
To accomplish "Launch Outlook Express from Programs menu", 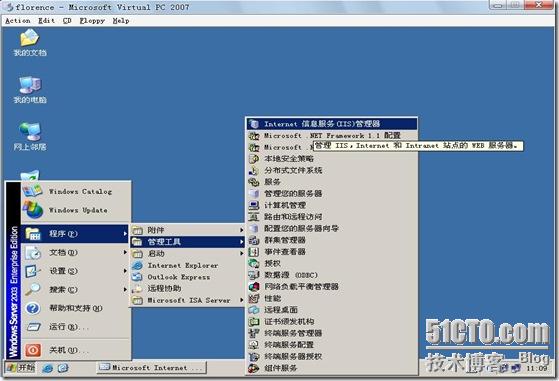I will pos(188,277).
